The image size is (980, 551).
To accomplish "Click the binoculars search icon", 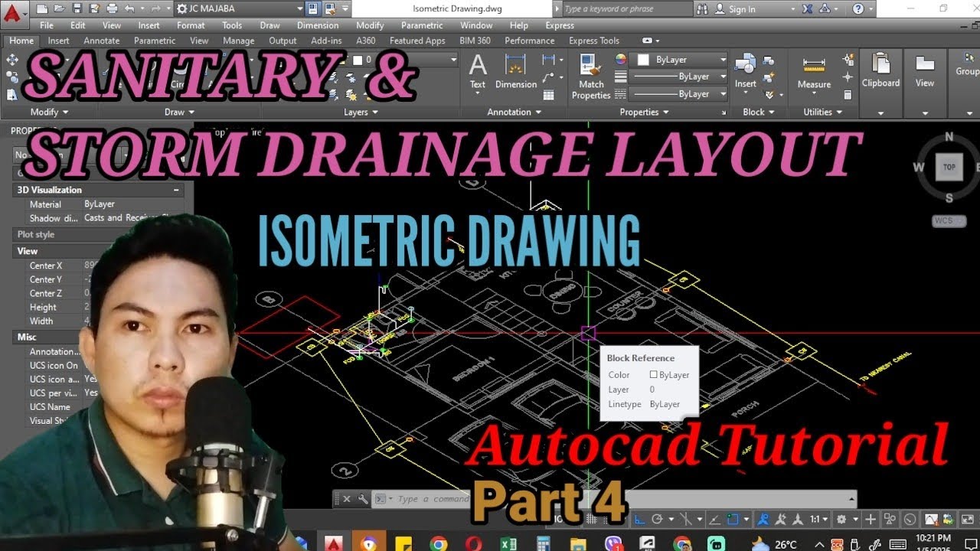I will 703,9.
